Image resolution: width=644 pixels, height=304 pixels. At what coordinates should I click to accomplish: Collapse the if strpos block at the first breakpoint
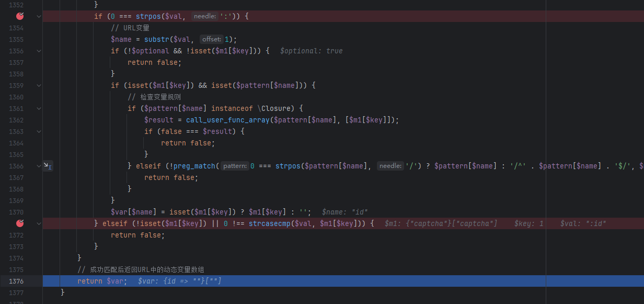(x=39, y=16)
